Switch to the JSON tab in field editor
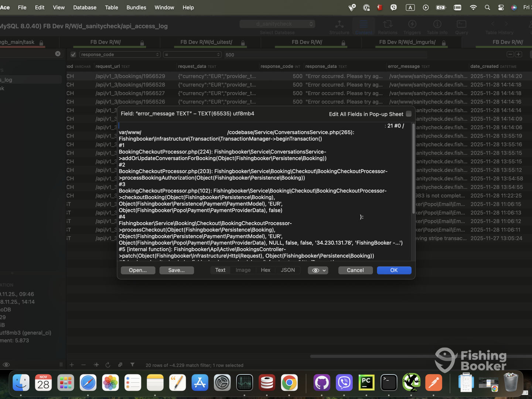The width and height of the screenshot is (532, 399). point(287,270)
